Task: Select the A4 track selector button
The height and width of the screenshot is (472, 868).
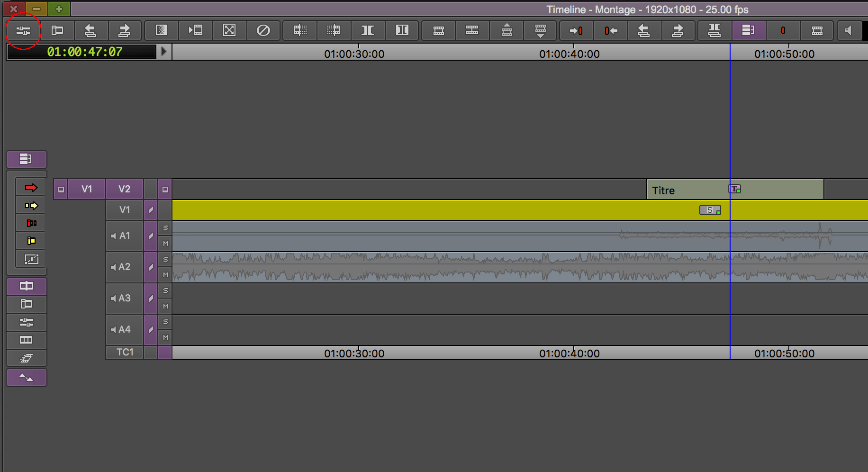Action: coord(125,329)
